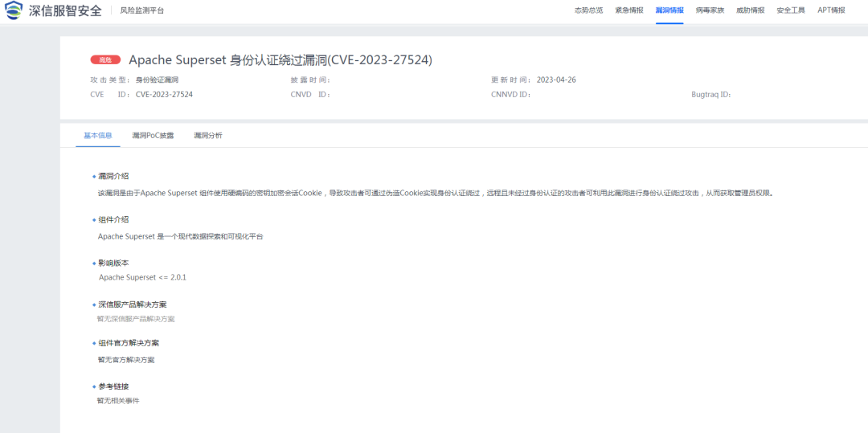Click the Bugtraq ID label
The image size is (868, 433).
coord(711,95)
